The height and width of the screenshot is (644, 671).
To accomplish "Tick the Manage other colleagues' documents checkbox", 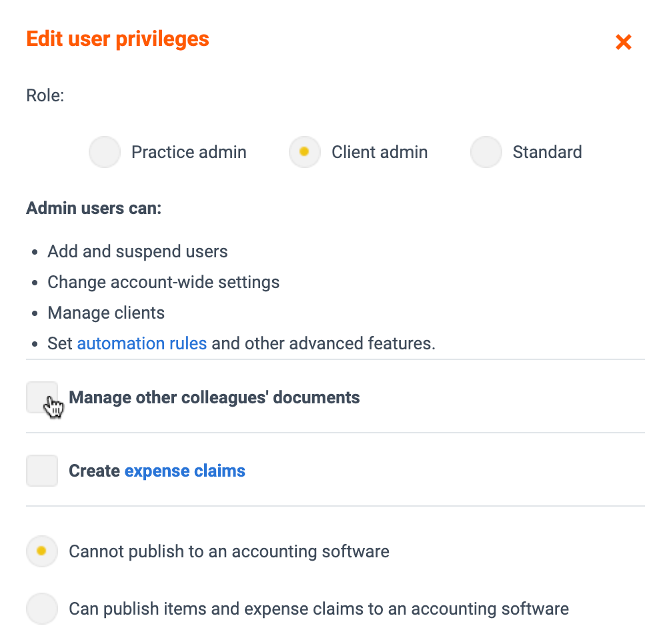I will (x=42, y=397).
